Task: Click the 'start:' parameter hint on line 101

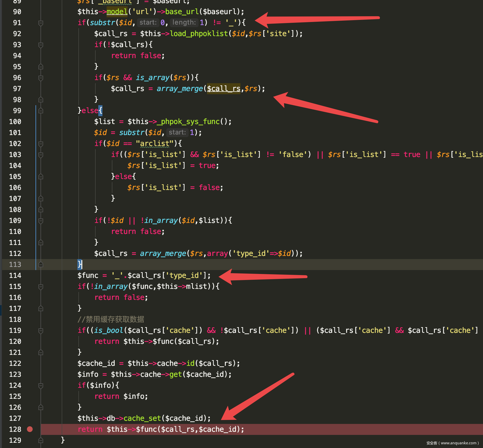Action: (177, 133)
